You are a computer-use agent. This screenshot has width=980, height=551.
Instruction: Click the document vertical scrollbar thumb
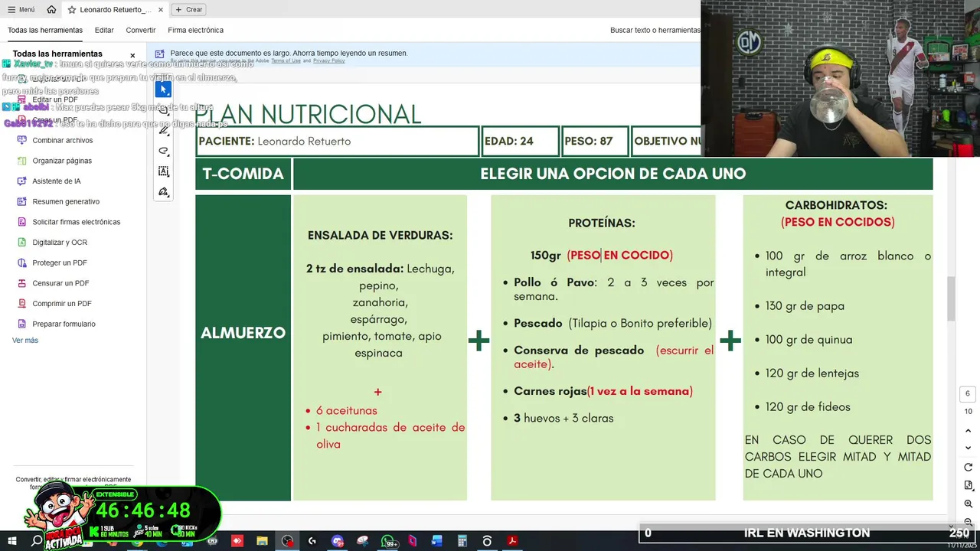tap(952, 298)
